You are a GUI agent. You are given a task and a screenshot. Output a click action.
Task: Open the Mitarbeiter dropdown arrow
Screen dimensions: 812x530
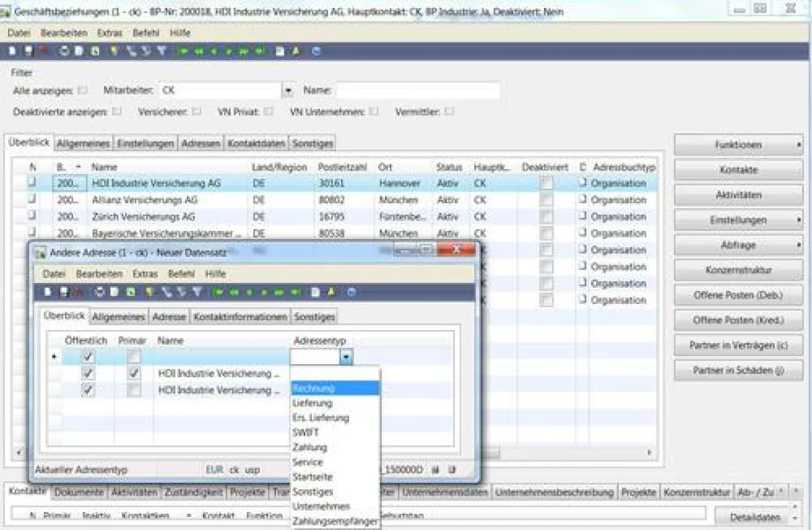point(288,91)
